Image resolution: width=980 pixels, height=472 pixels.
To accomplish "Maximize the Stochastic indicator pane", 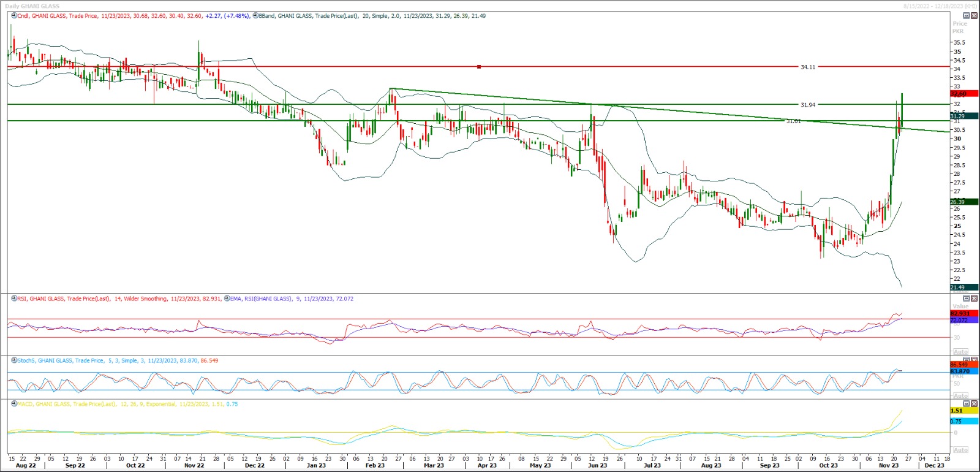I will click(967, 360).
